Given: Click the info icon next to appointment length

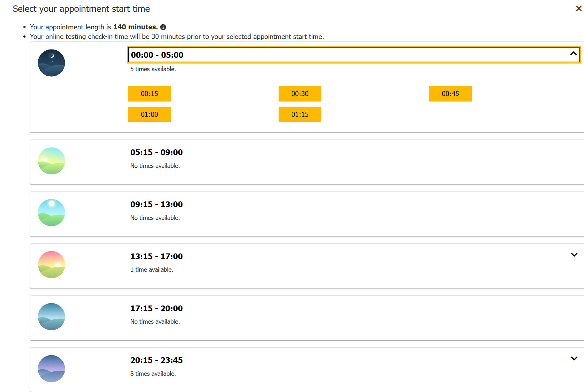Looking at the screenshot, I should pyautogui.click(x=163, y=27).
